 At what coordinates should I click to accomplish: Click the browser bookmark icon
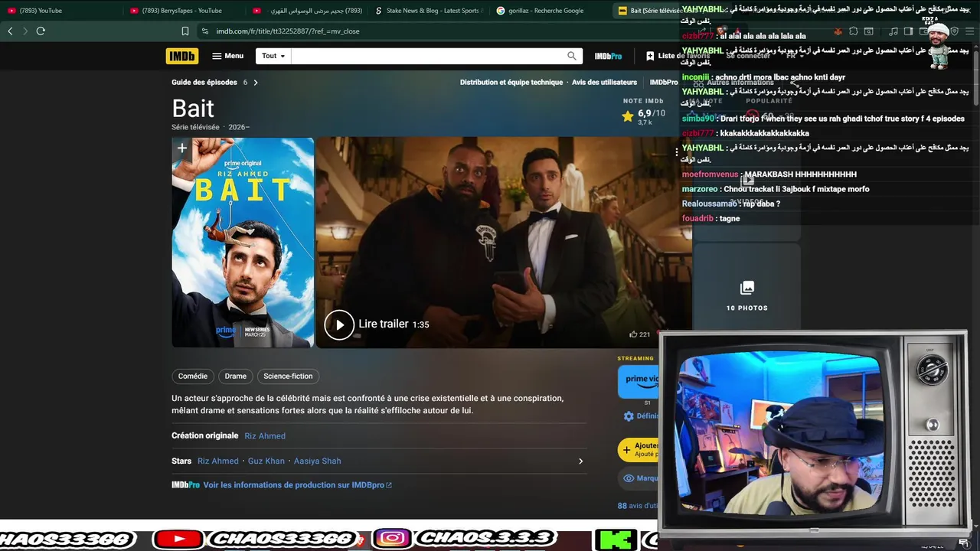(x=185, y=31)
